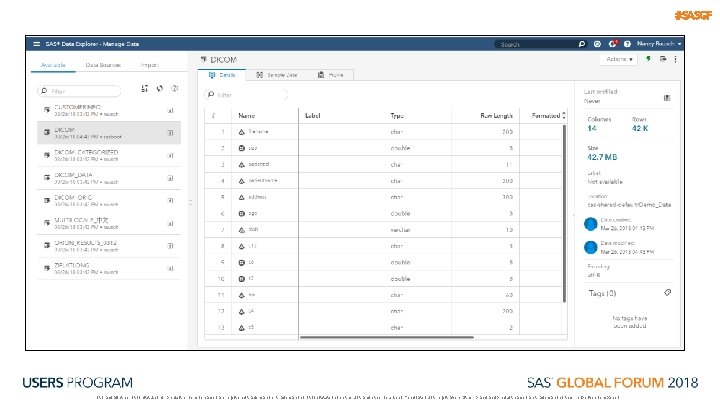This screenshot has height=405, width=720.
Task: Click the horizontal scrollbar below the columns table
Action: click(x=387, y=338)
